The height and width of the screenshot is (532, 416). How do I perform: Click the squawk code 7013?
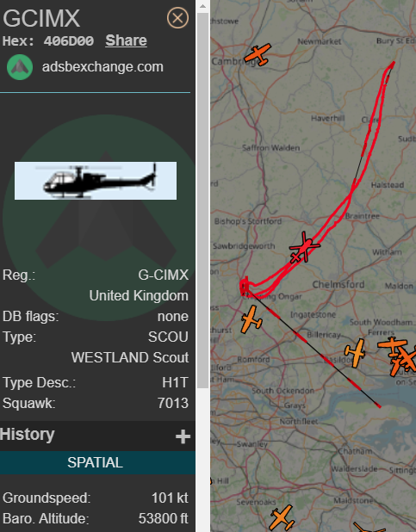pos(173,403)
